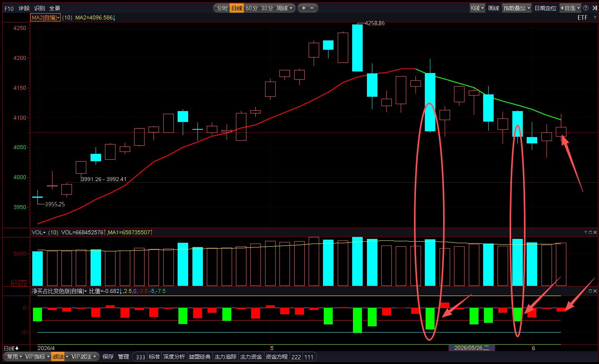Select the 标准 template tab
The image size is (599, 364).
pos(154,357)
